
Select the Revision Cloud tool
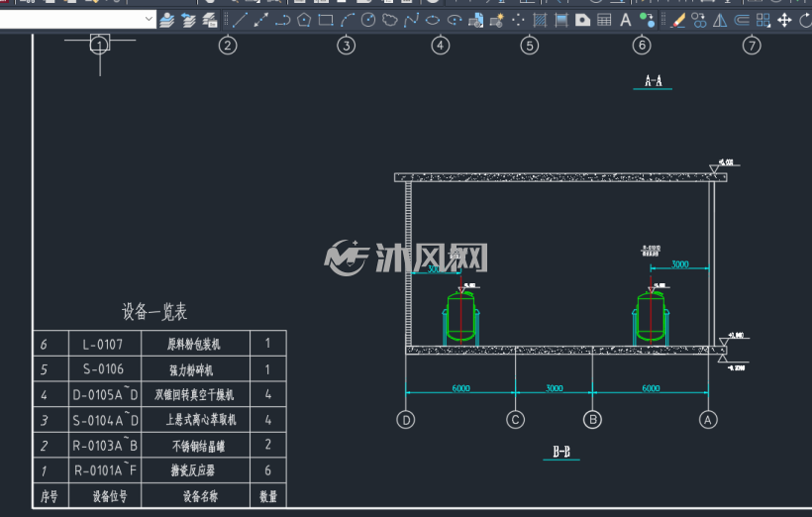point(389,20)
